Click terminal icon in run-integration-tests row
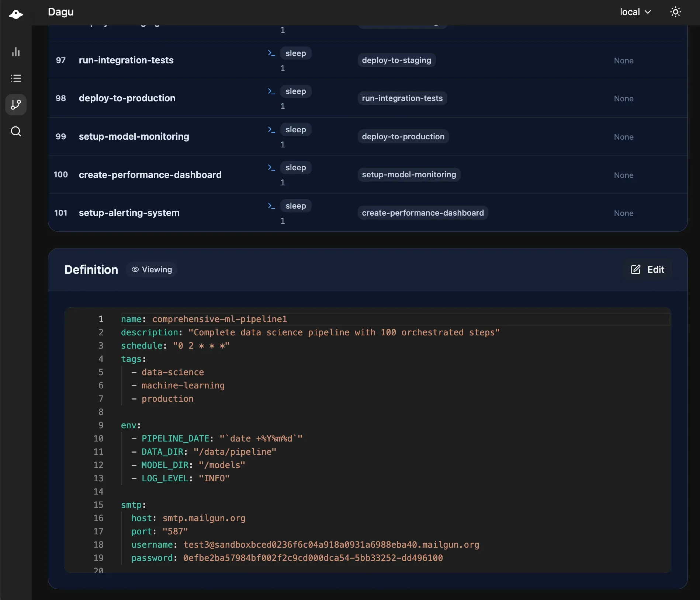700x600 pixels. pyautogui.click(x=271, y=53)
